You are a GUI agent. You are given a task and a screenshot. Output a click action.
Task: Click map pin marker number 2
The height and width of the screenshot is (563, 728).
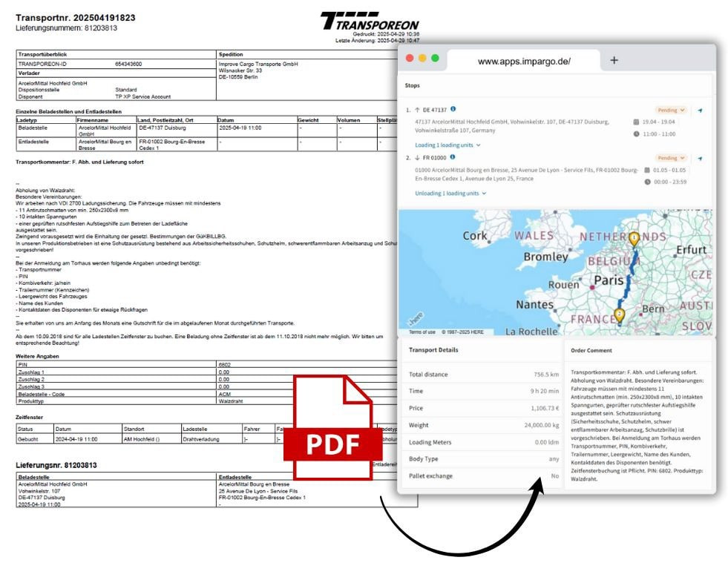620,315
